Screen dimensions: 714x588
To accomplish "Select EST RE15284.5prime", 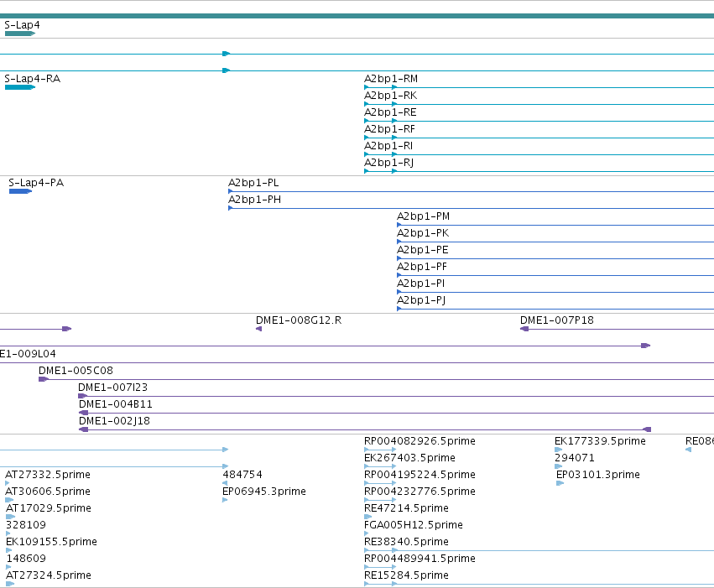I will coord(406,575).
